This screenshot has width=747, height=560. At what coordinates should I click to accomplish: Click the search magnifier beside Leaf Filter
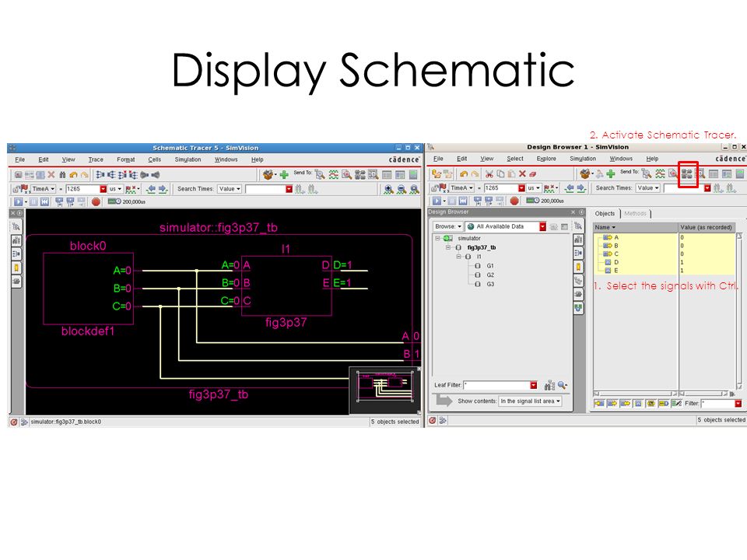(x=562, y=385)
